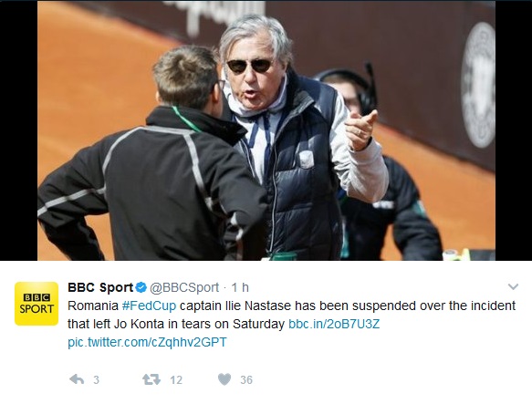532x404 pixels.
Task: Click the left black bar beside photo
Action: (x=18, y=130)
